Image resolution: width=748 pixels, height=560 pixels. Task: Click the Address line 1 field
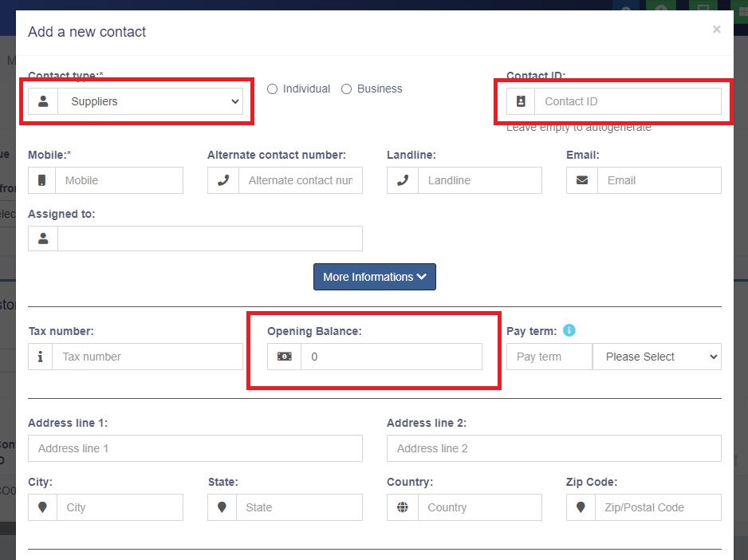pos(195,448)
